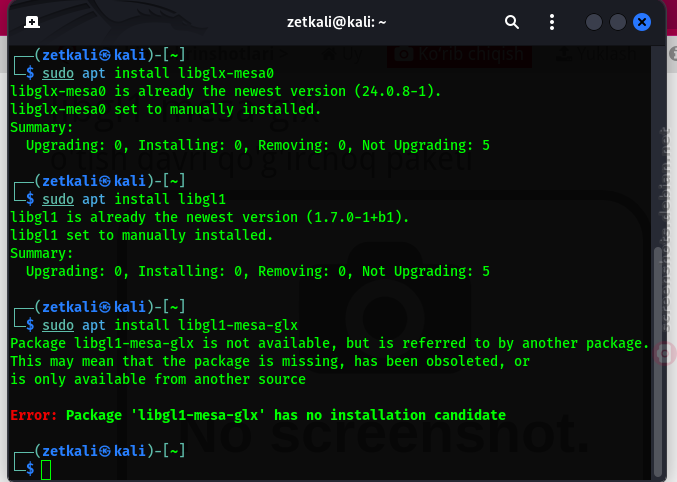Click the Kali symbol in the first prompt

click(x=105, y=55)
